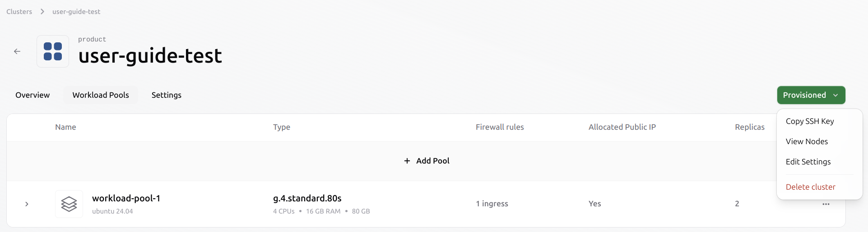The height and width of the screenshot is (232, 868).
Task: Choose Delete cluster option
Action: pos(810,187)
